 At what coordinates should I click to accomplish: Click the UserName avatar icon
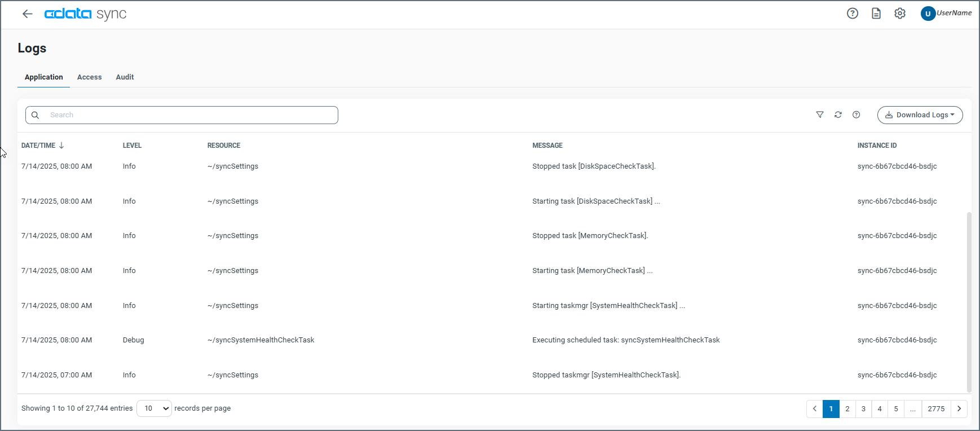pyautogui.click(x=928, y=14)
